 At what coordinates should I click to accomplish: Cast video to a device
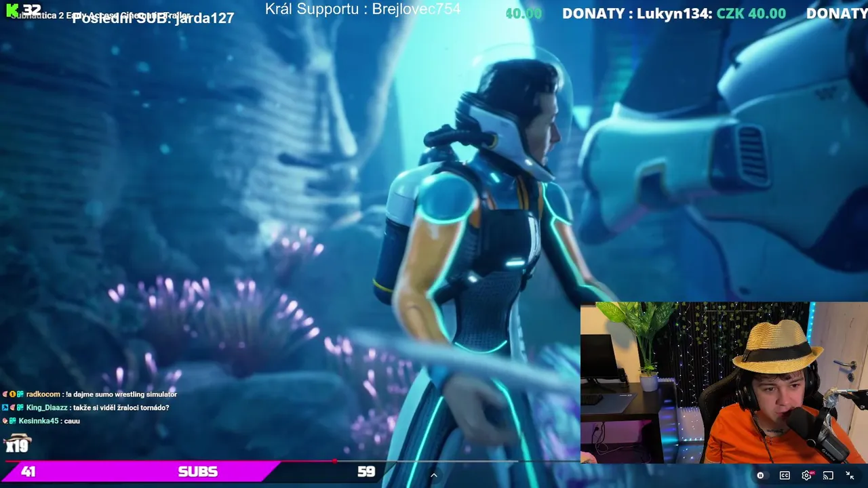828,475
